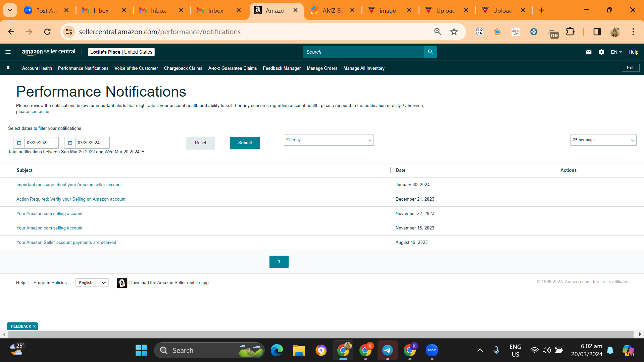The height and width of the screenshot is (362, 644).
Task: Open the contact us link
Action: tap(40, 112)
